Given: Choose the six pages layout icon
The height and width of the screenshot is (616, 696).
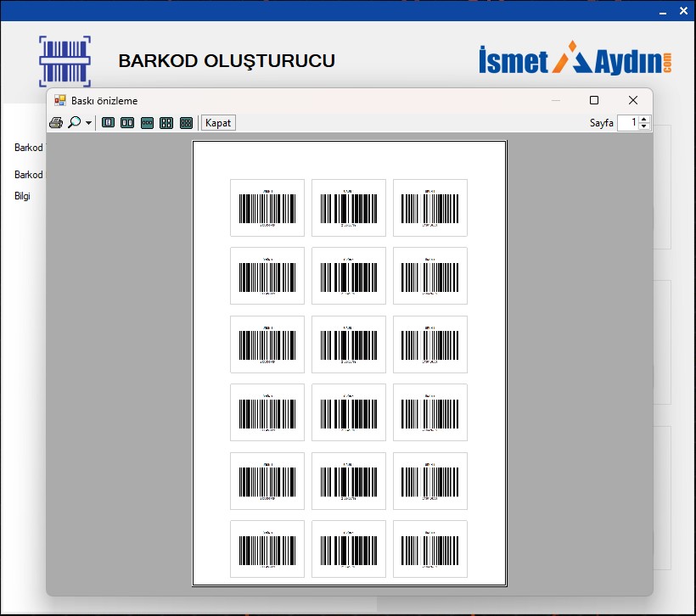Looking at the screenshot, I should coord(186,123).
